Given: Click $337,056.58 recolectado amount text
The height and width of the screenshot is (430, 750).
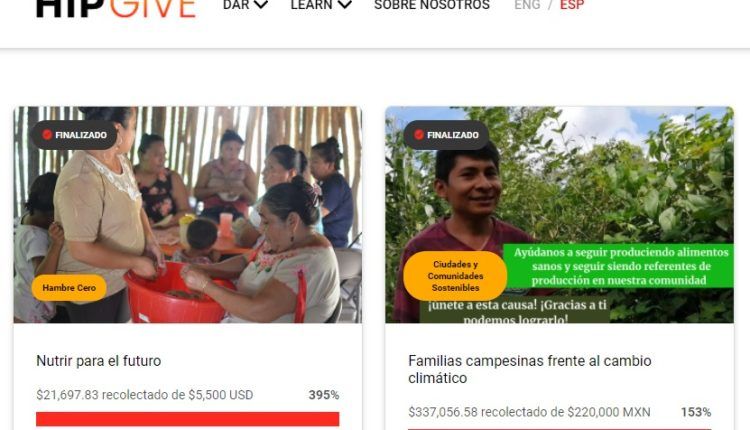Looking at the screenshot, I should 529,412.
